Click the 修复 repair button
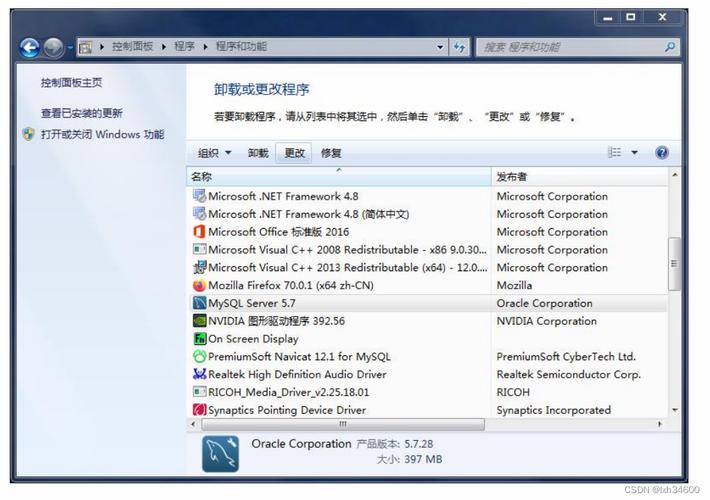 pyautogui.click(x=331, y=153)
